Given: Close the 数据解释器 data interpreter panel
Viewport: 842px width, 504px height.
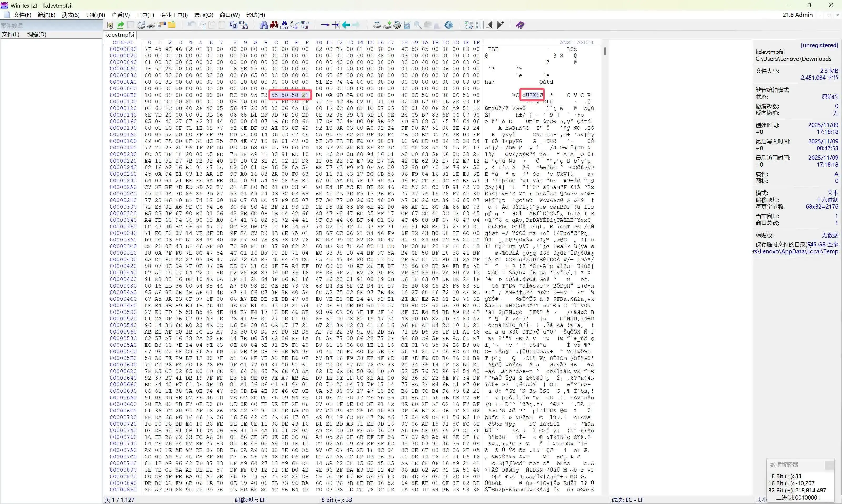Looking at the screenshot, I should (x=829, y=465).
